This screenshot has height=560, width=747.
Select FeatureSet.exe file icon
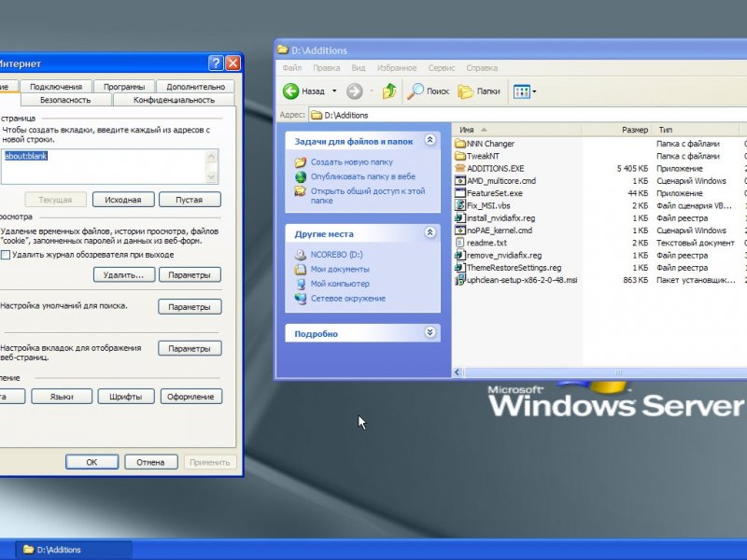[459, 193]
